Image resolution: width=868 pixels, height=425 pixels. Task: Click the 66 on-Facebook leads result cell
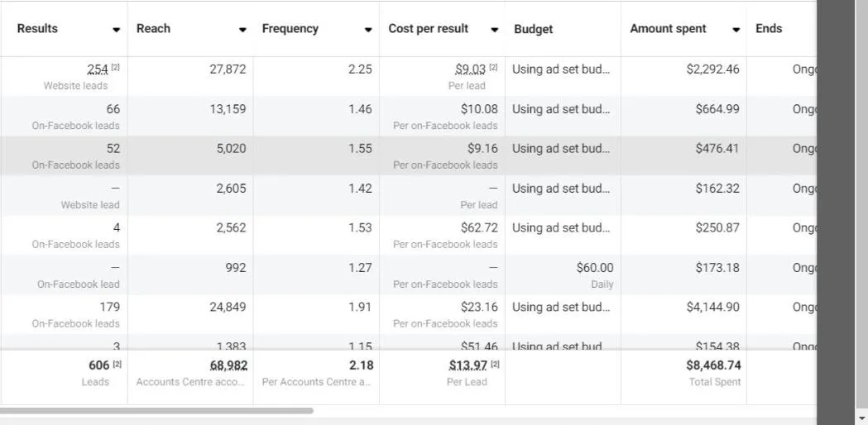tap(113, 109)
